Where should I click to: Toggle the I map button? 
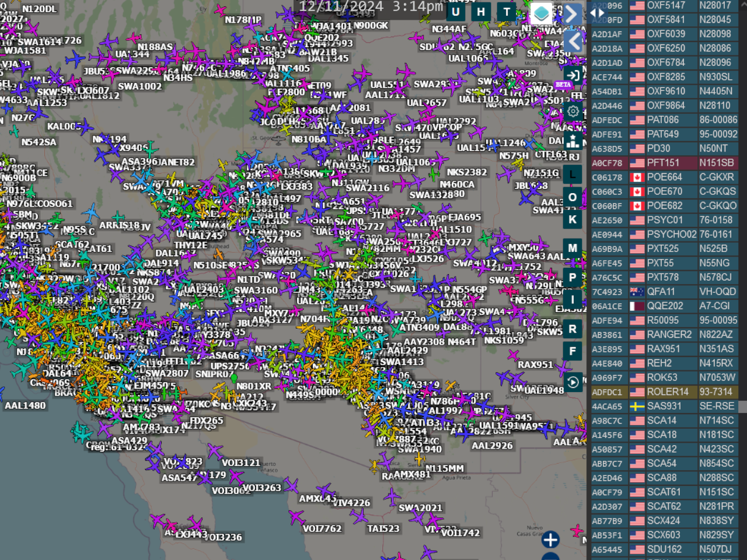click(573, 300)
